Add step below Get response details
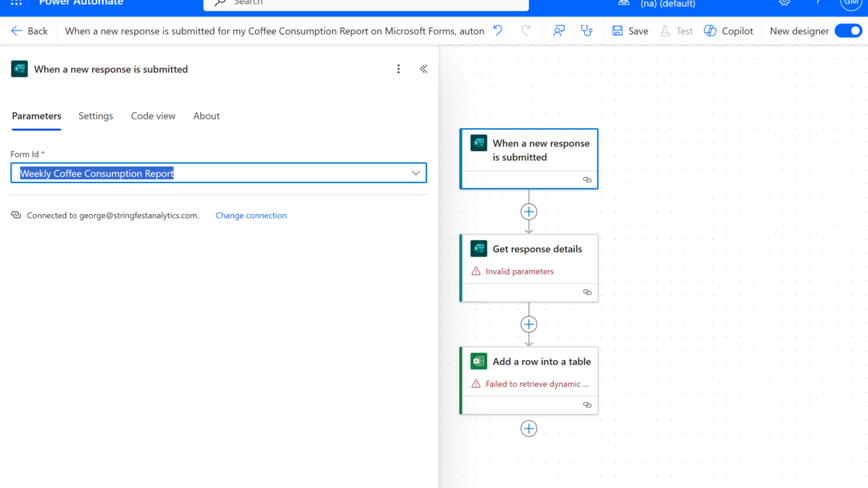The width and height of the screenshot is (868, 488). [529, 324]
